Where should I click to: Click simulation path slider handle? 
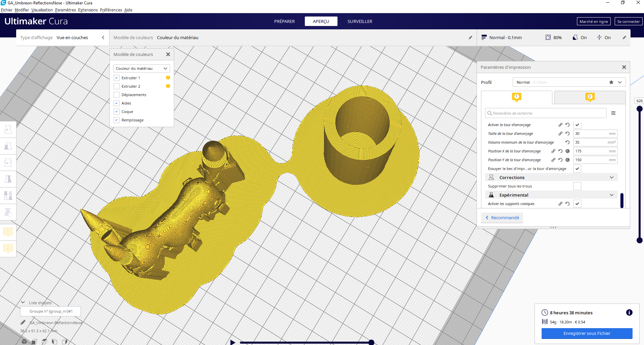[371, 342]
